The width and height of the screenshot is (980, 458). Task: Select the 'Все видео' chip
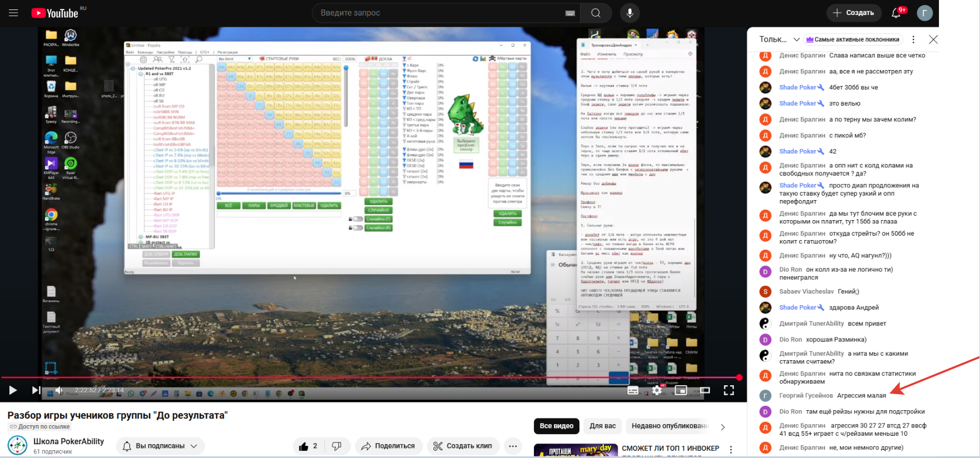click(x=556, y=426)
